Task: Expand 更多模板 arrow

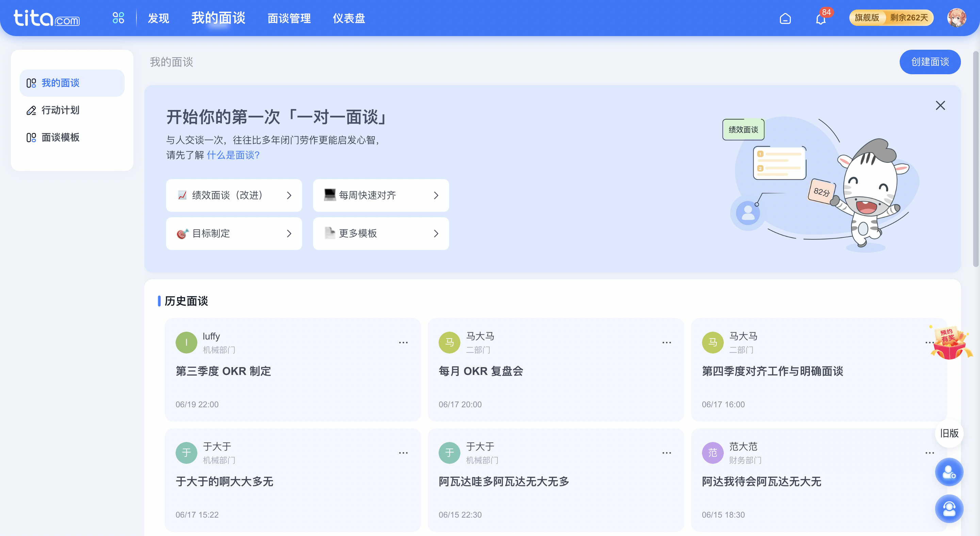Action: click(436, 233)
